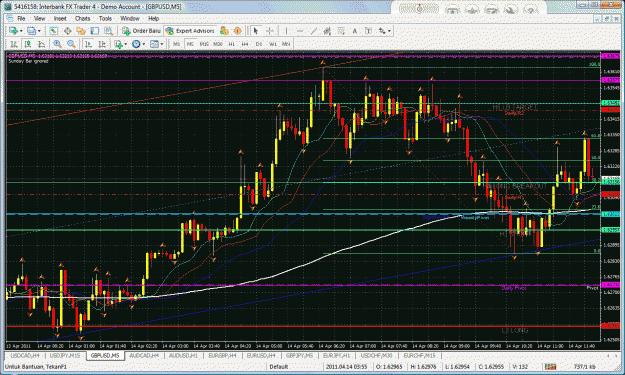
Task: Click the New Chart toolbar icon
Action: tap(13, 31)
